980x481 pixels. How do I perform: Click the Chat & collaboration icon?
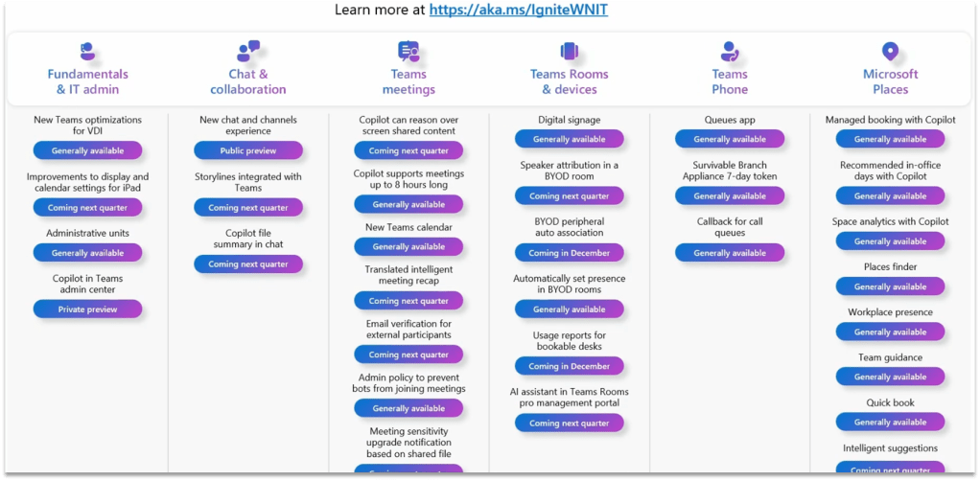point(248,51)
